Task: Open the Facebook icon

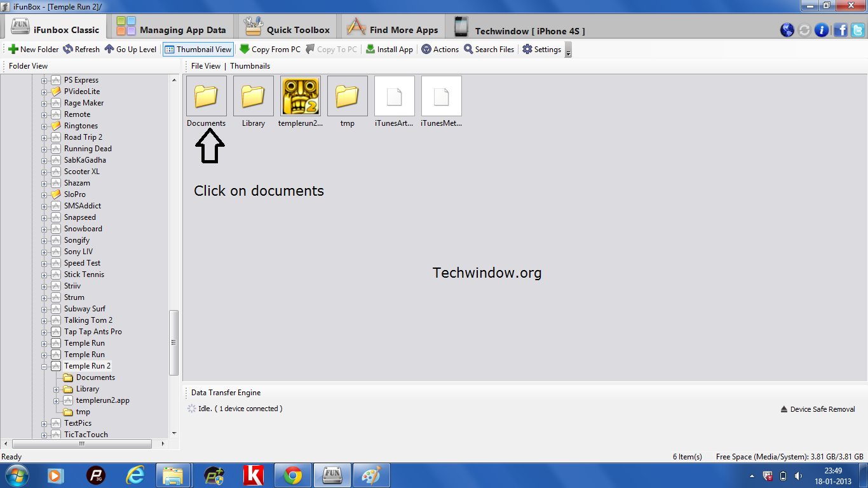Action: (x=840, y=30)
